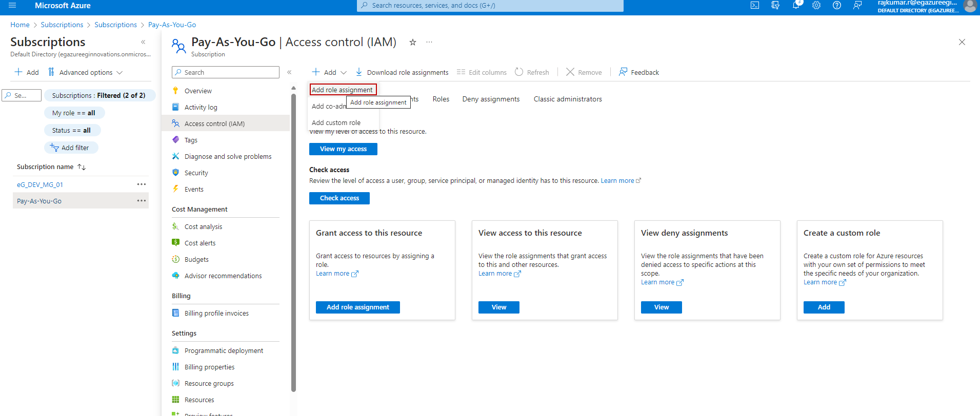The height and width of the screenshot is (416, 980).
Task: Open Resources in resource menu
Action: [x=199, y=400]
